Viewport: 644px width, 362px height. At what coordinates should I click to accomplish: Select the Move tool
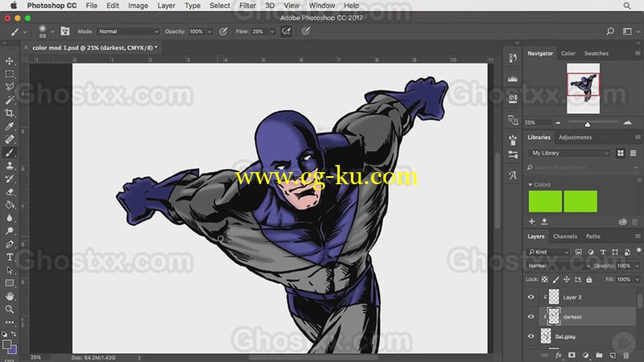pos(10,61)
